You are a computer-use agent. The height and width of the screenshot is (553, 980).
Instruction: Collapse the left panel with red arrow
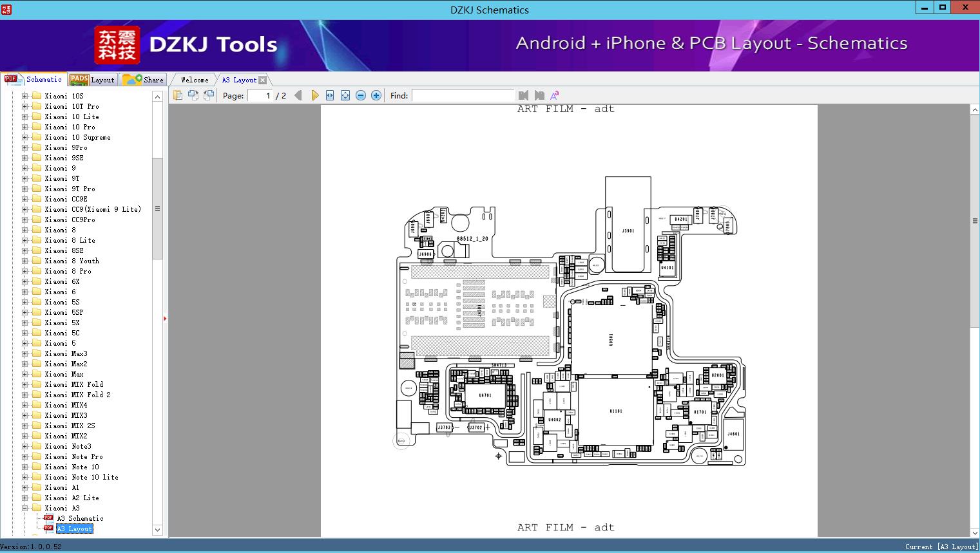165,319
